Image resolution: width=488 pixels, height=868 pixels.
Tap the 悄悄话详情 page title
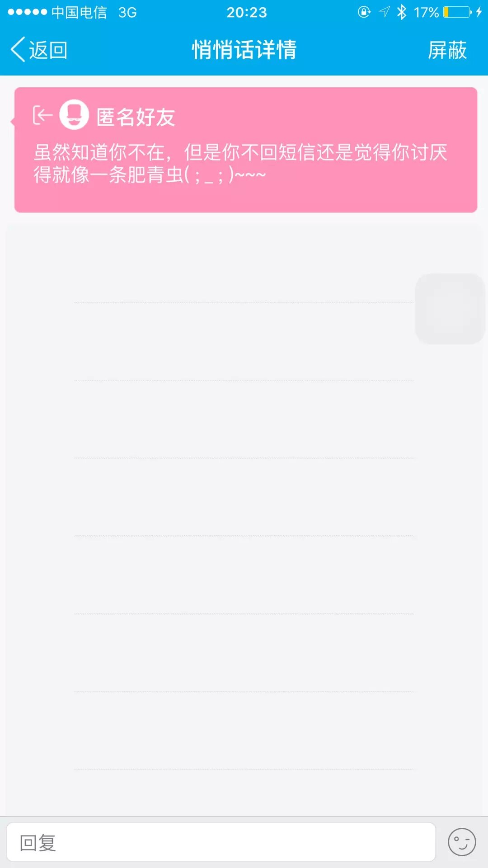pos(244,50)
